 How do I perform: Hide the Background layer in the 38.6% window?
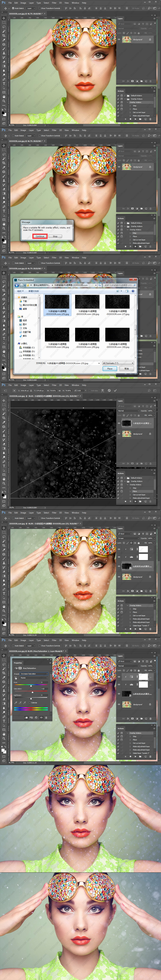pyautogui.click(x=119, y=434)
